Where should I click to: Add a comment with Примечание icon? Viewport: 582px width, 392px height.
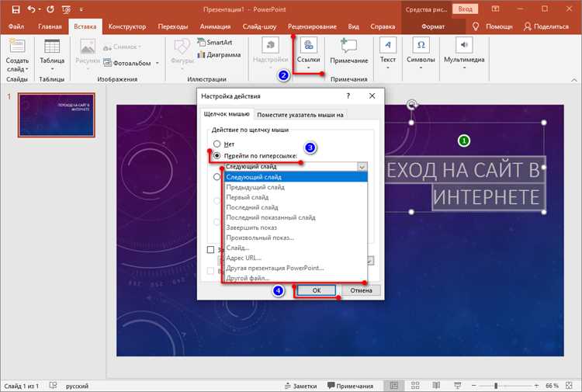(x=348, y=46)
